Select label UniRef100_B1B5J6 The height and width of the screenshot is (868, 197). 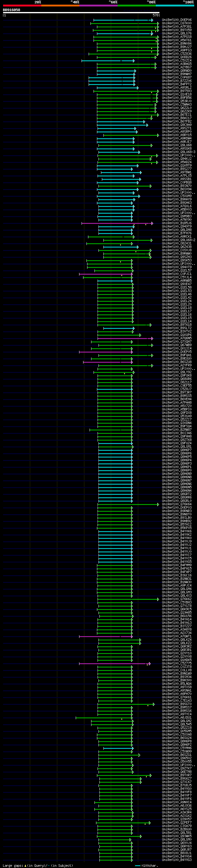[x=176, y=223]
